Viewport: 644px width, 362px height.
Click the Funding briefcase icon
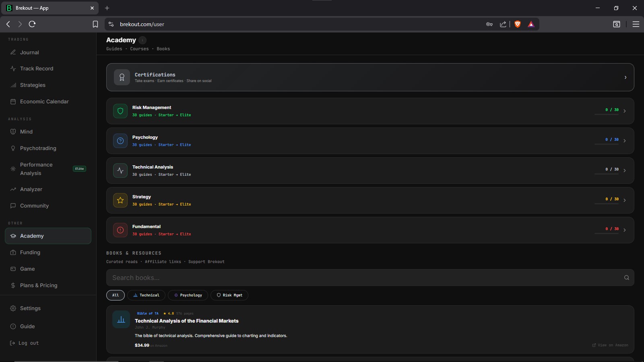13,252
